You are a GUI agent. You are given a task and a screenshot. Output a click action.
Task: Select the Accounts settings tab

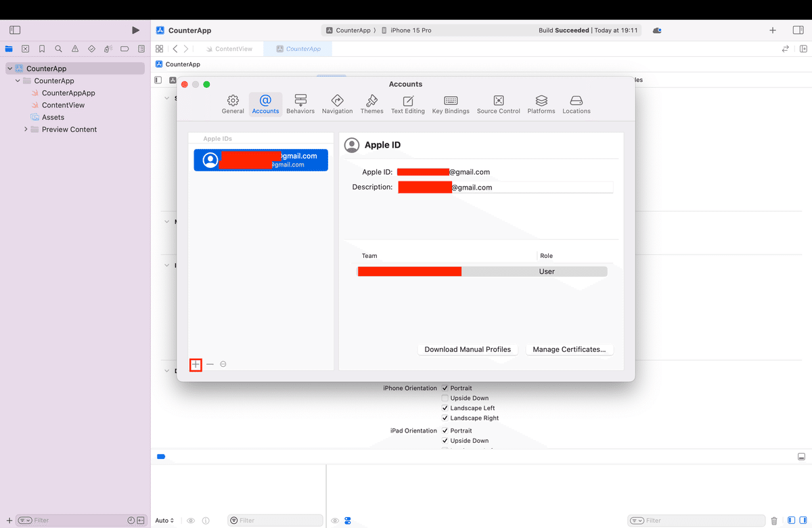tap(265, 104)
